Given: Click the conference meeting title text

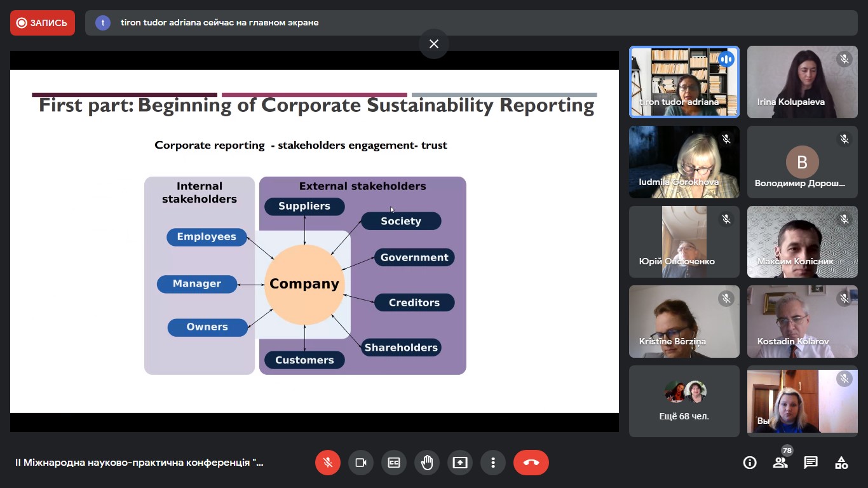Looking at the screenshot, I should 139,463.
